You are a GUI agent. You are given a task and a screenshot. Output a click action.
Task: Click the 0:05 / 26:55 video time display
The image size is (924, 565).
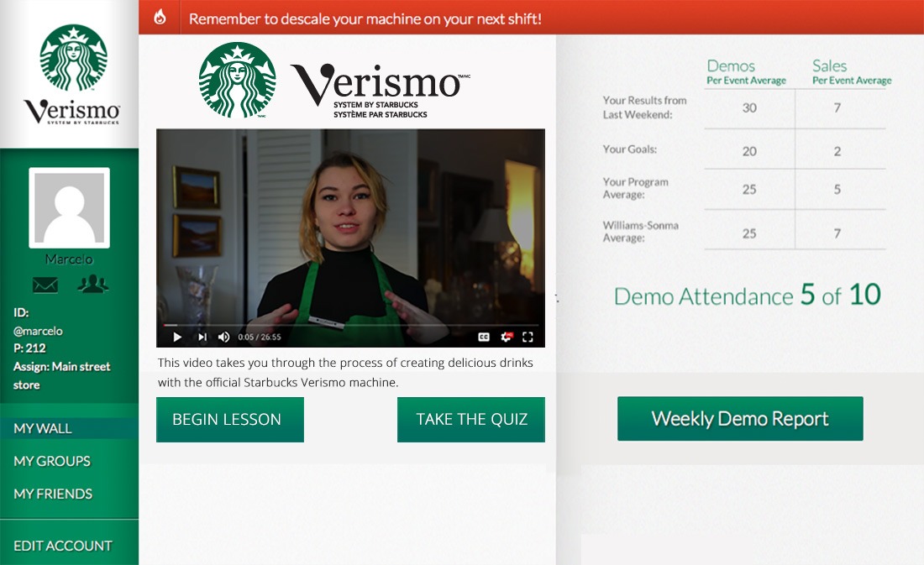(260, 337)
